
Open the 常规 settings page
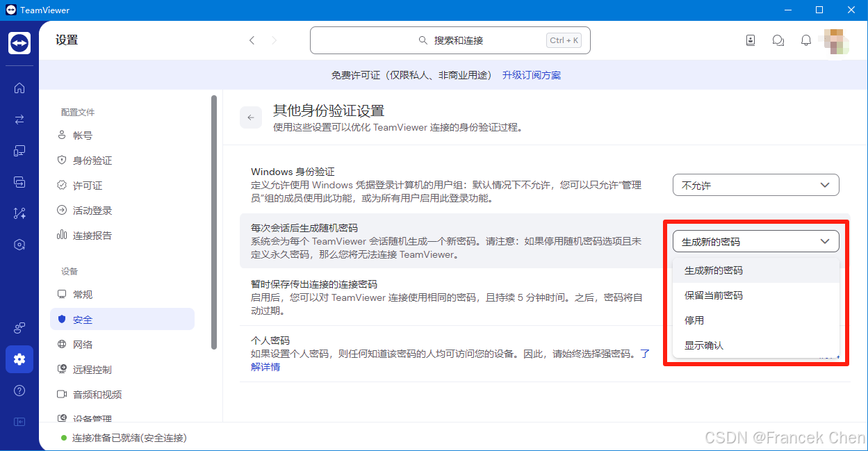click(122, 295)
